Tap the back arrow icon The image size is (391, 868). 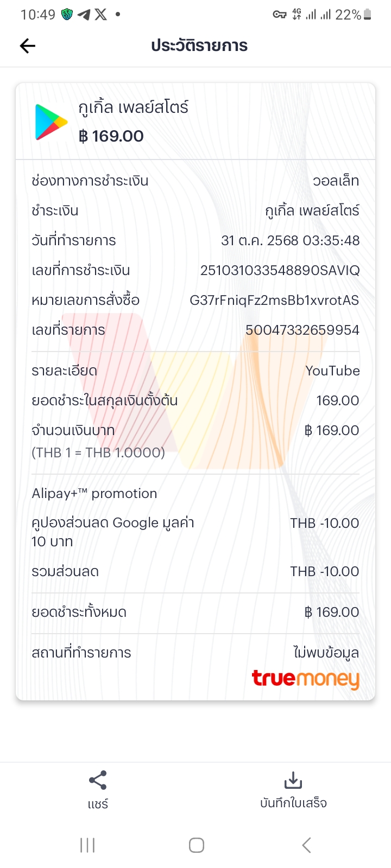point(28,46)
